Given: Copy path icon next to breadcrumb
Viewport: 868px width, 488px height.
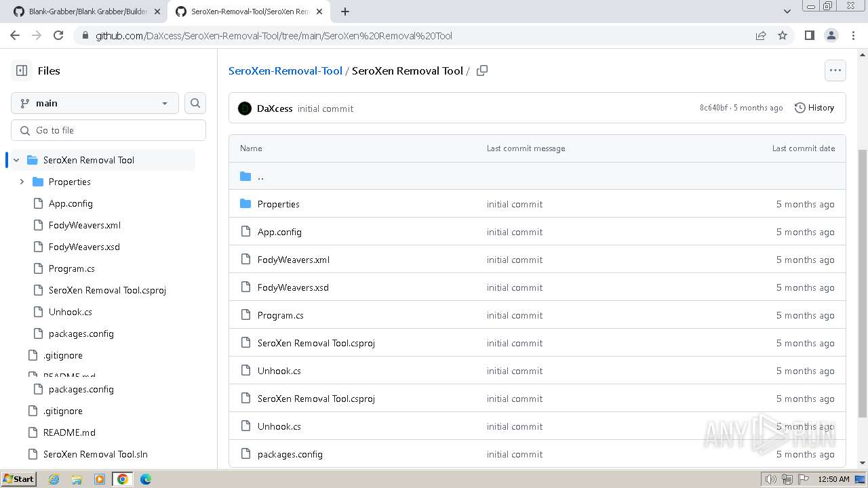Looking at the screenshot, I should [x=482, y=70].
